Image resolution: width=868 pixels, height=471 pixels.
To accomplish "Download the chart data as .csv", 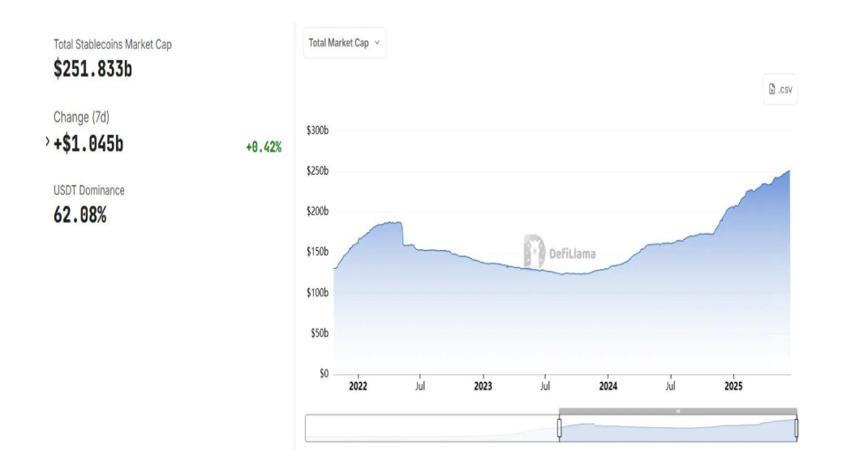I will point(780,90).
